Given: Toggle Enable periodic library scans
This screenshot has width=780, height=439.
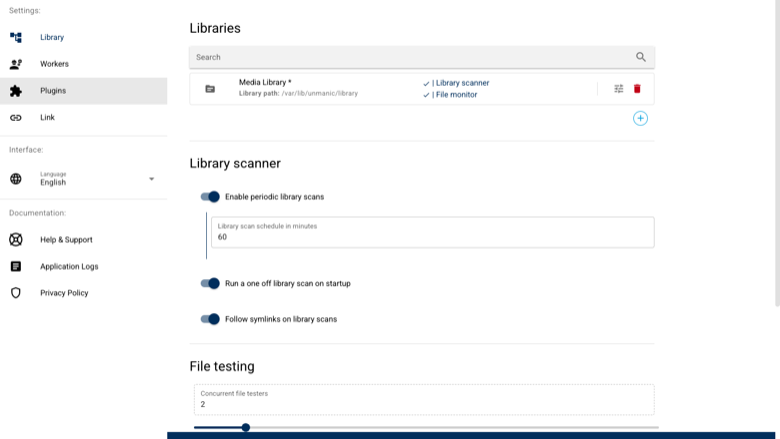Looking at the screenshot, I should pyautogui.click(x=210, y=197).
